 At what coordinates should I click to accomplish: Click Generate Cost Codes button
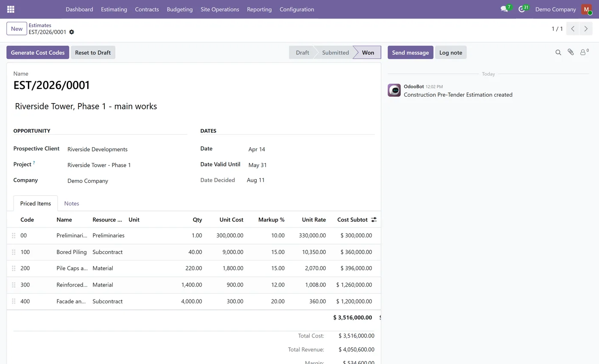[38, 53]
